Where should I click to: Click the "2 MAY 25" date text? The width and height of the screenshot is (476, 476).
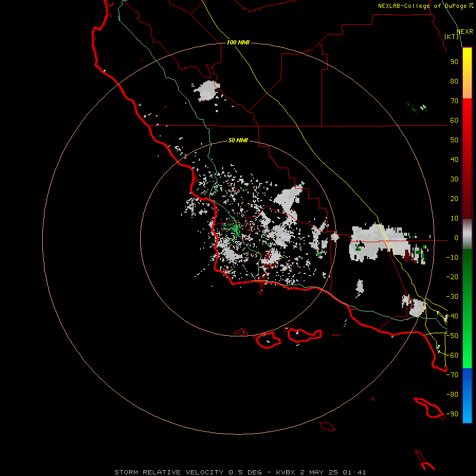click(319, 472)
